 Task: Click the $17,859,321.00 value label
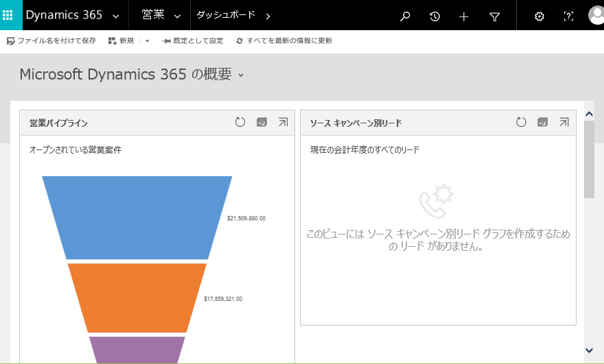[223, 299]
